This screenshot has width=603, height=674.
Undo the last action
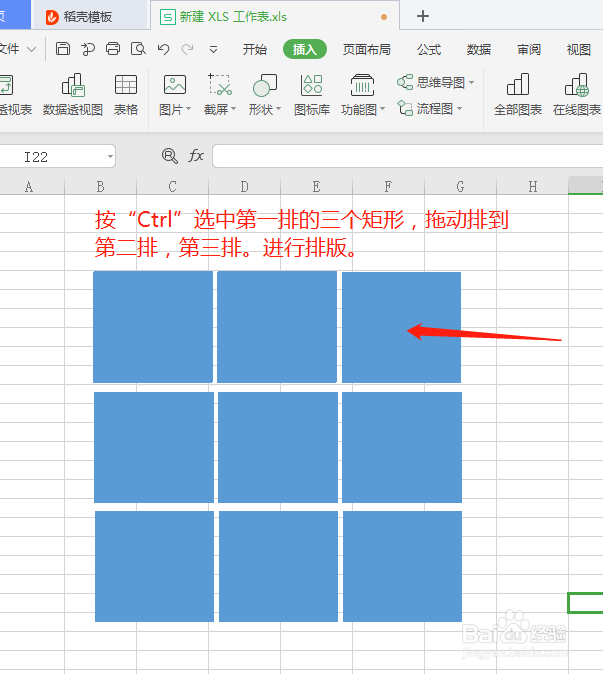(x=163, y=49)
